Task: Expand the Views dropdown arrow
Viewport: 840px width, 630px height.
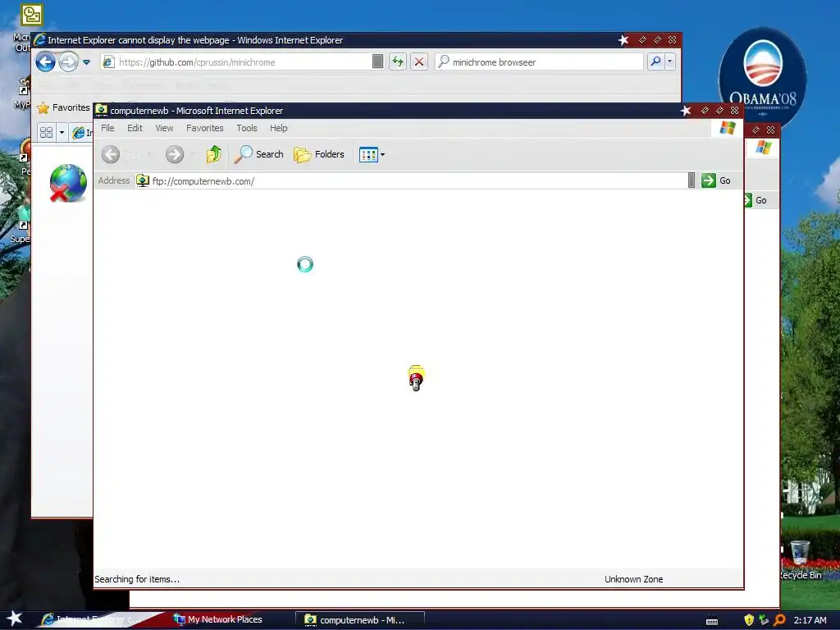Action: pos(382,155)
